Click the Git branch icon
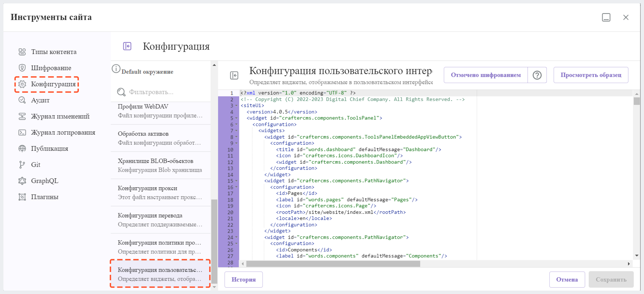The image size is (644, 294). [x=22, y=165]
